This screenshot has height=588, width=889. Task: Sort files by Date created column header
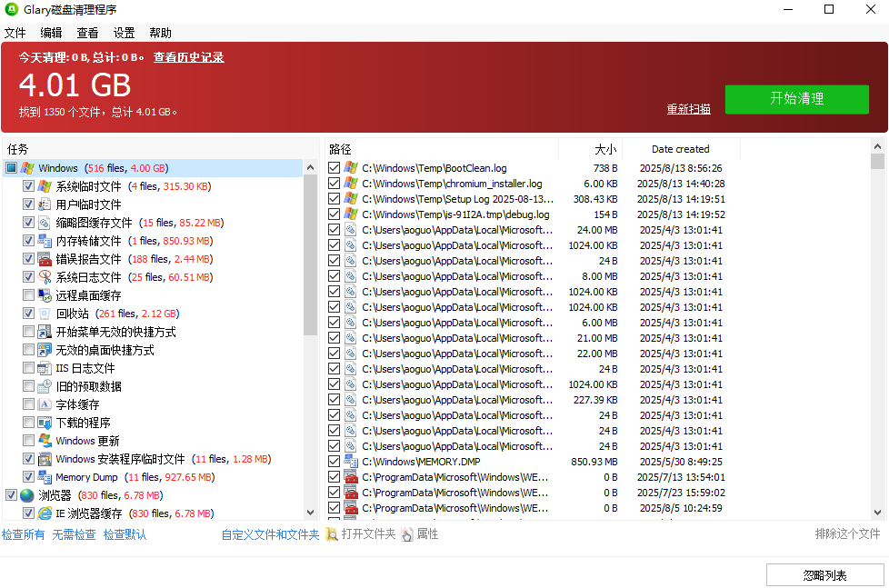point(681,149)
